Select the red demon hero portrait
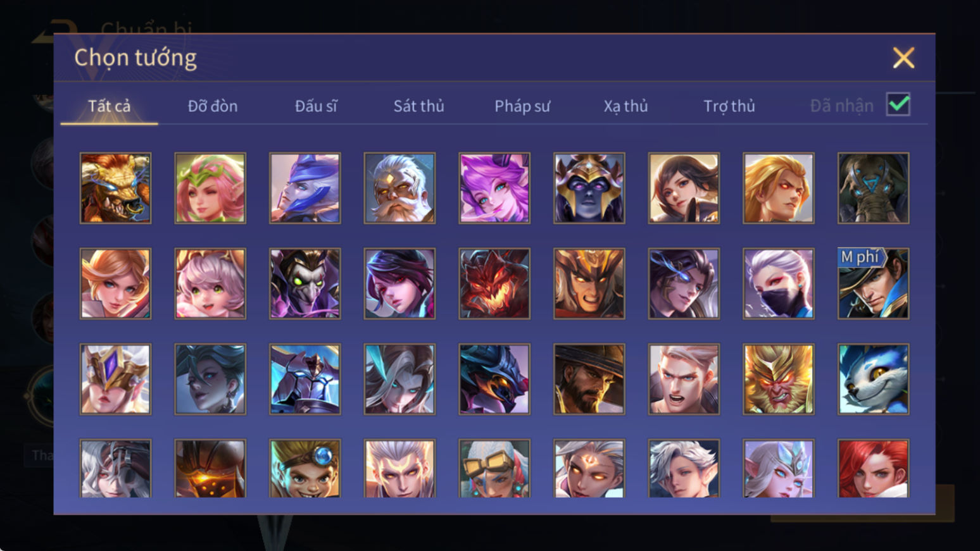 [494, 283]
